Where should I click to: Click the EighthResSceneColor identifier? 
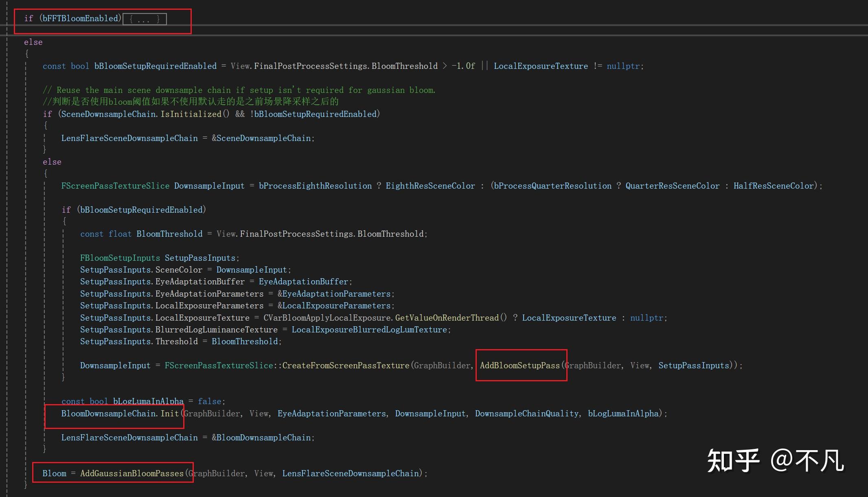tap(430, 186)
